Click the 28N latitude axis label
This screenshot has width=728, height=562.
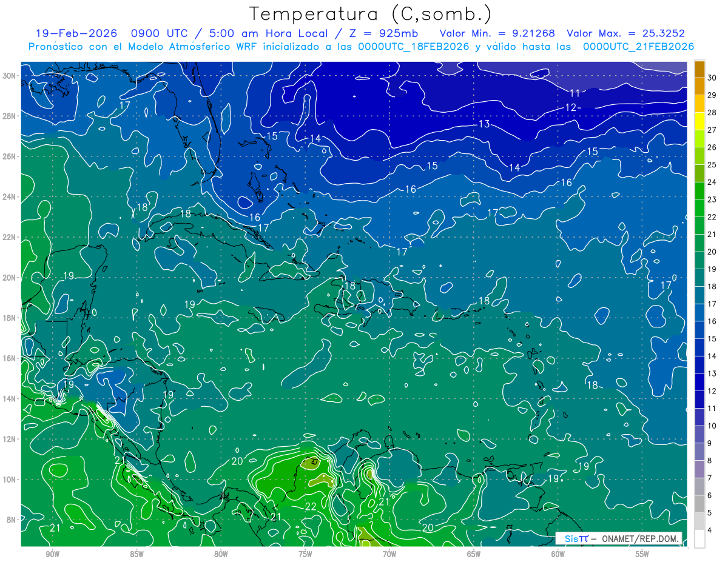[x=10, y=116]
